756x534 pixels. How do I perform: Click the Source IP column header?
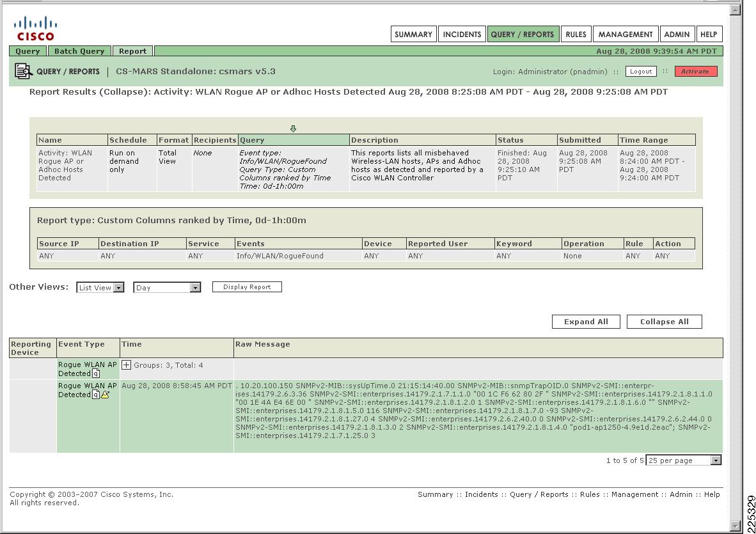point(68,244)
